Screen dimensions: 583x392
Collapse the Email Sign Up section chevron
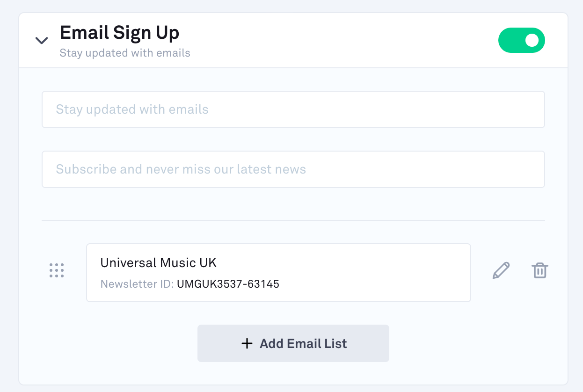pos(42,41)
